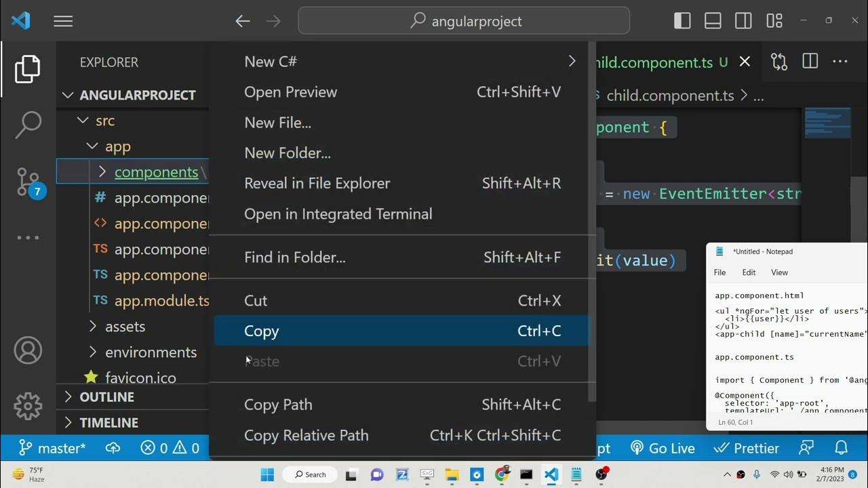This screenshot has height=488, width=868.
Task: Toggle the Panel layout button
Action: (x=713, y=21)
